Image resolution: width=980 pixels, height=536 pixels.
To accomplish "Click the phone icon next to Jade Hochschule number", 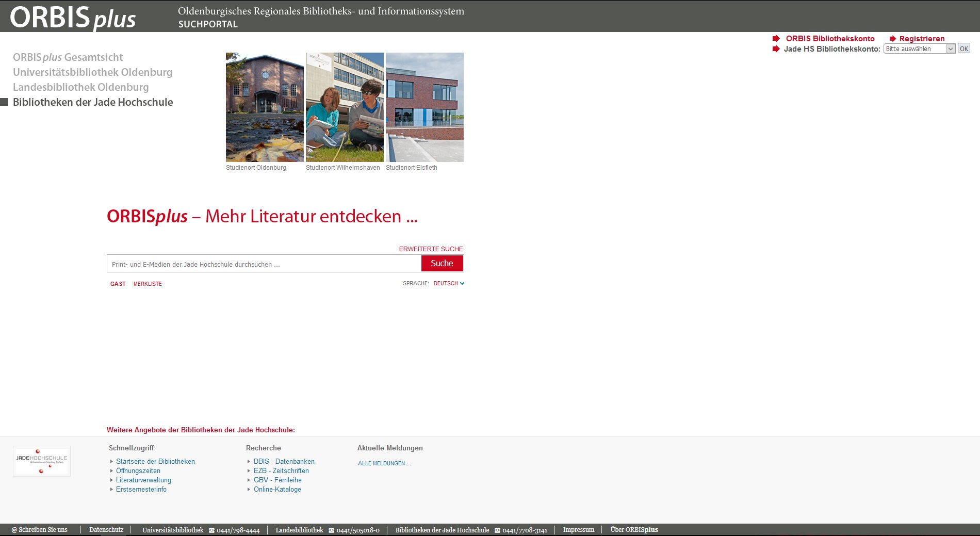I will 497,530.
